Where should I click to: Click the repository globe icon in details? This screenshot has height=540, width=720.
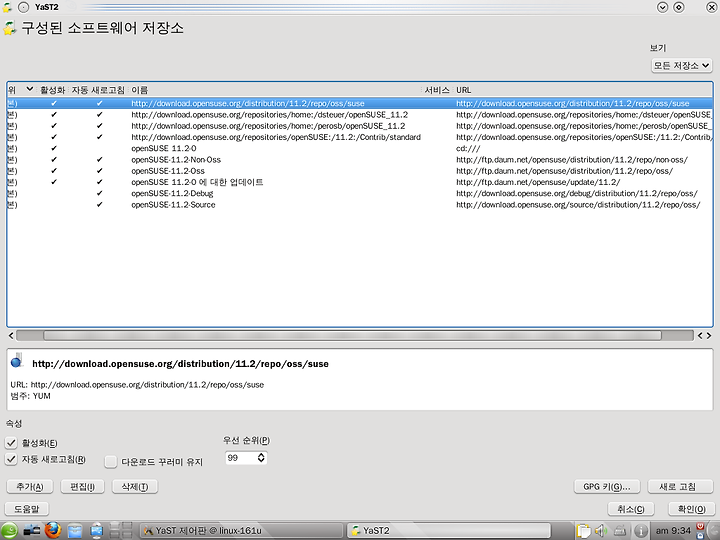click(17, 360)
